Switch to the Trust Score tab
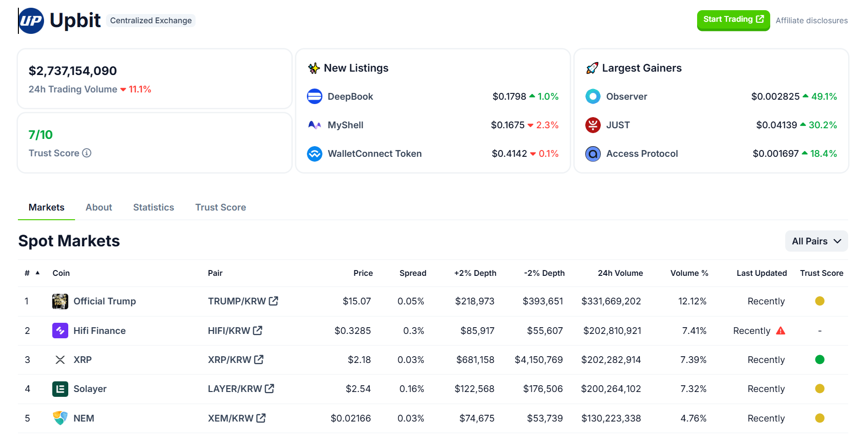Screen dimensions: 868x437 click(220, 207)
